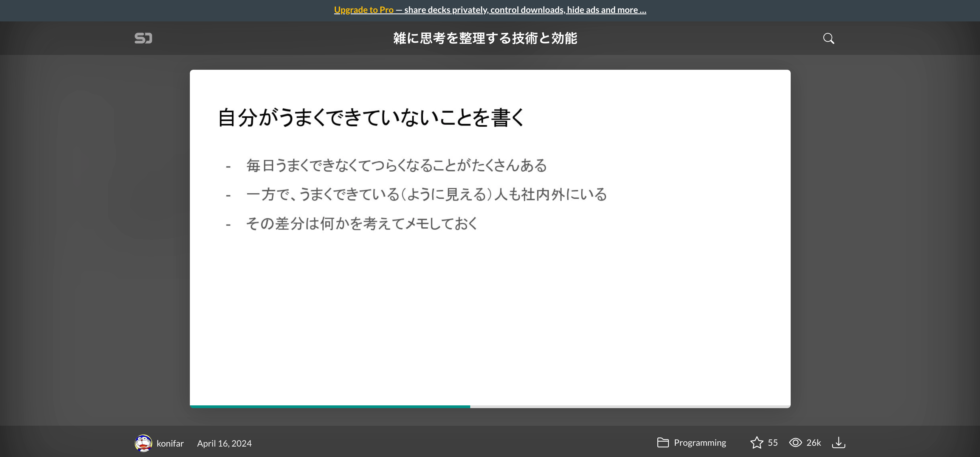
Task: Click the star count showing 55
Action: (x=773, y=442)
